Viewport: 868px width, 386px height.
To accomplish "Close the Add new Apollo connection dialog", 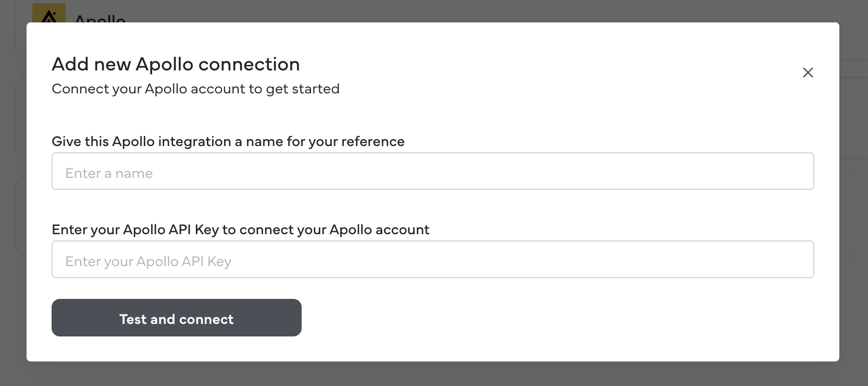I will tap(808, 73).
